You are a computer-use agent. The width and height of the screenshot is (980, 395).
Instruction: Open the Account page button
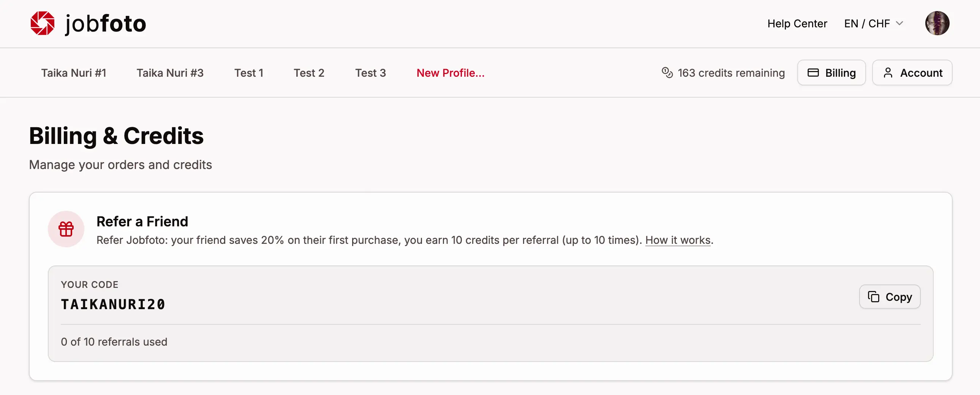click(912, 73)
